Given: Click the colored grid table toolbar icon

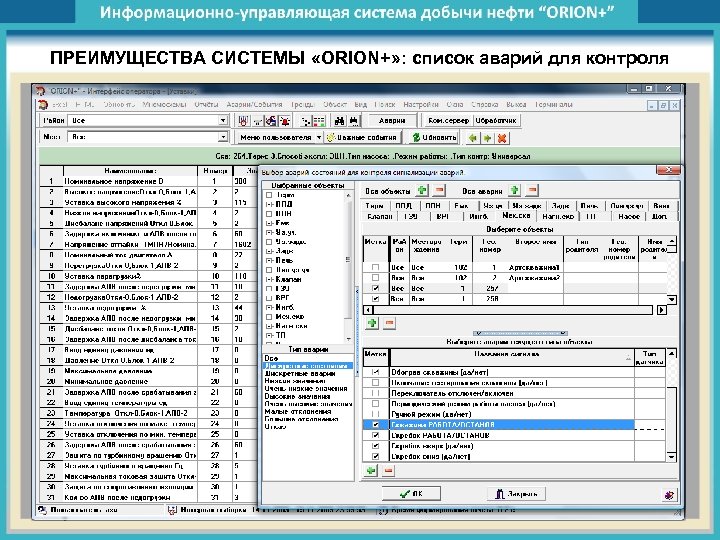Looking at the screenshot, I should (x=319, y=121).
